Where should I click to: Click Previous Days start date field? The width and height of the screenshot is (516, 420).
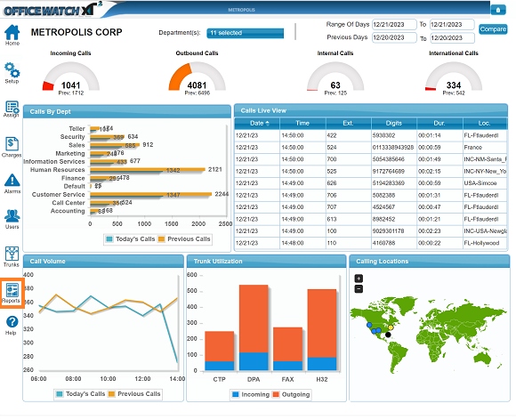pos(394,37)
